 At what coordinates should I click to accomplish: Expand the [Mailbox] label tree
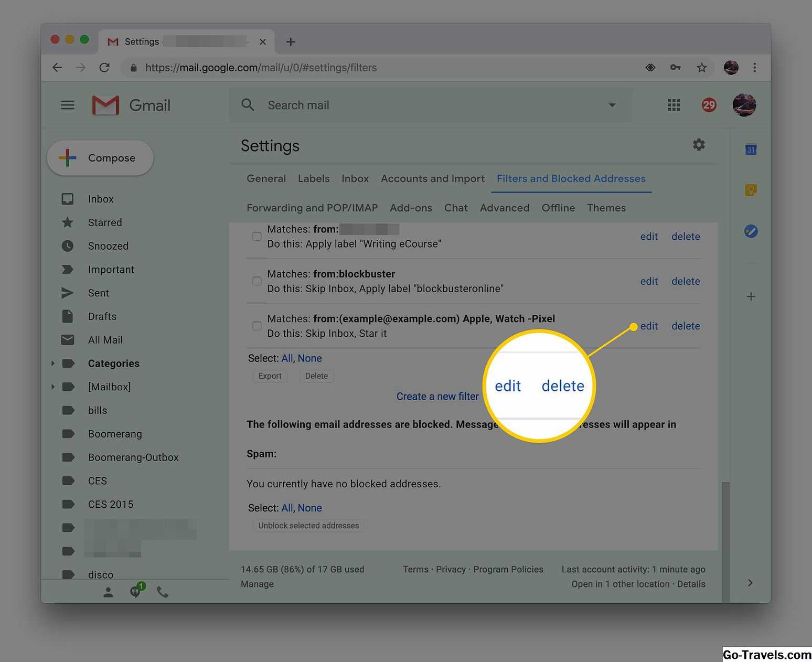52,387
